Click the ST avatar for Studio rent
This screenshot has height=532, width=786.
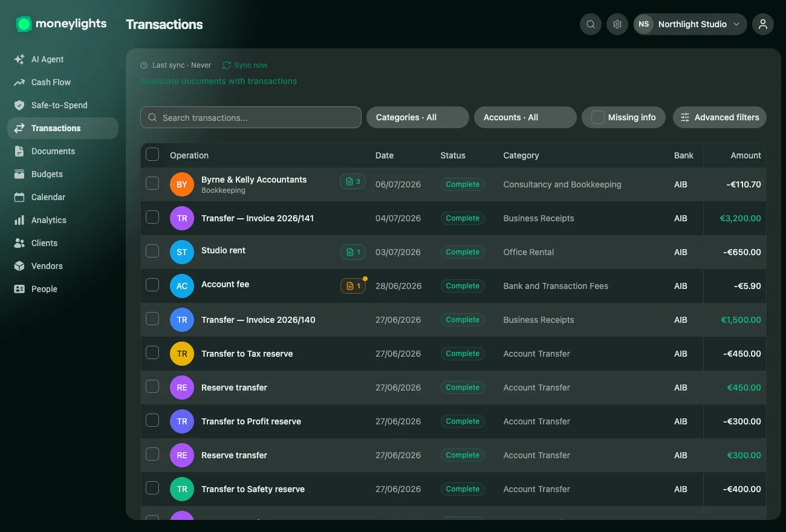pyautogui.click(x=182, y=252)
